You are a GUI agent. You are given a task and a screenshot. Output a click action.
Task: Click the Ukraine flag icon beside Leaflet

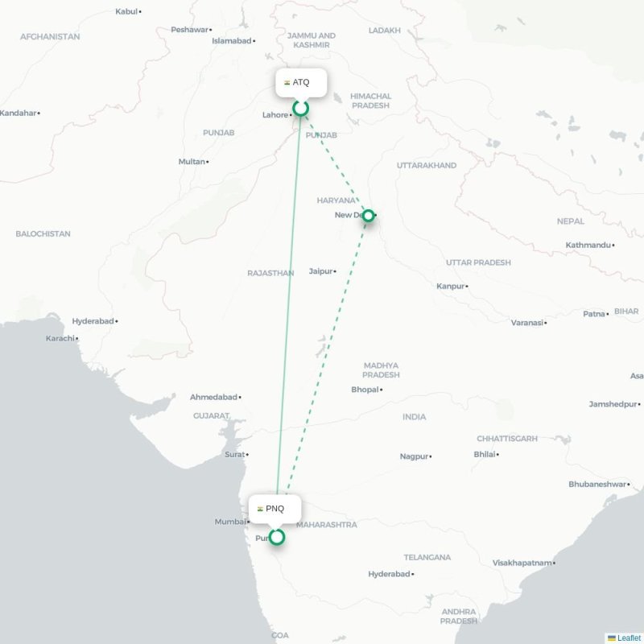[x=612, y=638]
